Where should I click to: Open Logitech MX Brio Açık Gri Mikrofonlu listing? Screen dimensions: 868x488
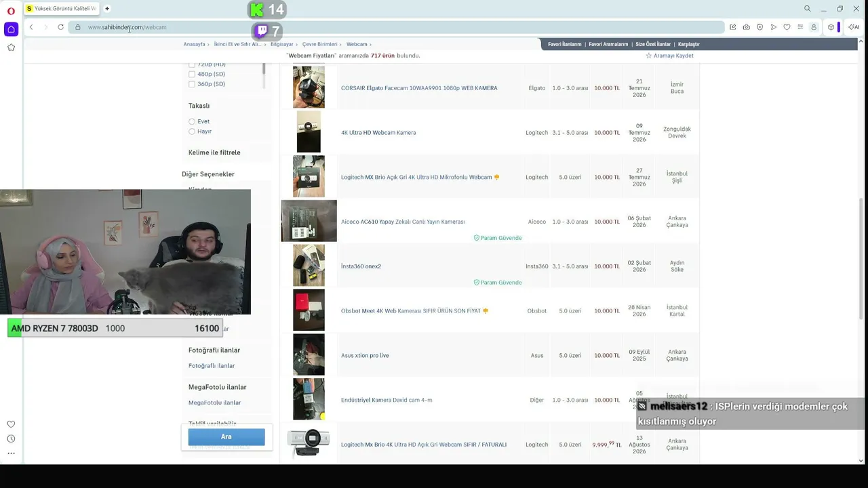tap(416, 178)
